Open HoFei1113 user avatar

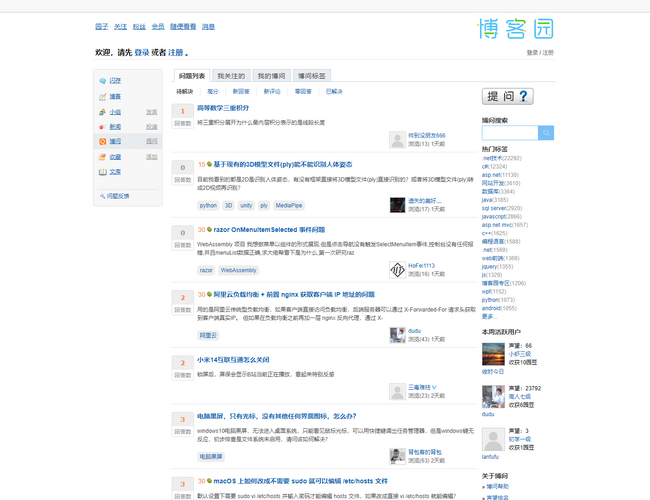point(396,269)
